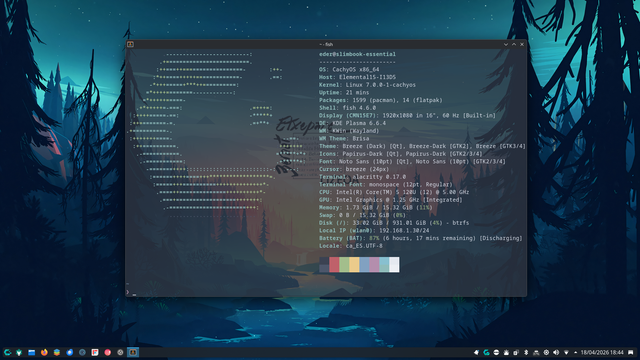640x360 pixels.
Task: Maximize the fish terminal window
Action: point(514,44)
